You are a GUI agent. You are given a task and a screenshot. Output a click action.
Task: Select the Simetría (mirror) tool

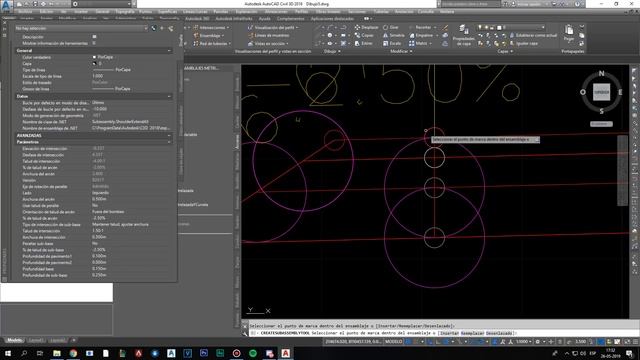point(393,35)
